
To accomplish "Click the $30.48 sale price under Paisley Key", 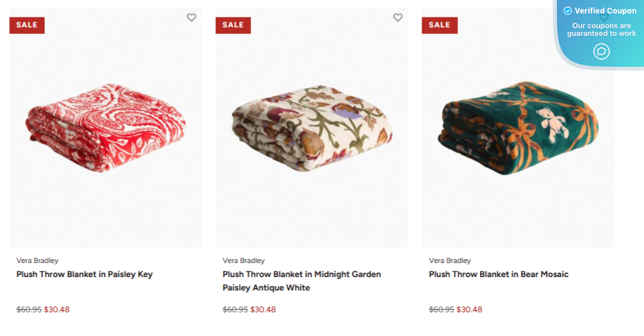I will pyautogui.click(x=57, y=310).
